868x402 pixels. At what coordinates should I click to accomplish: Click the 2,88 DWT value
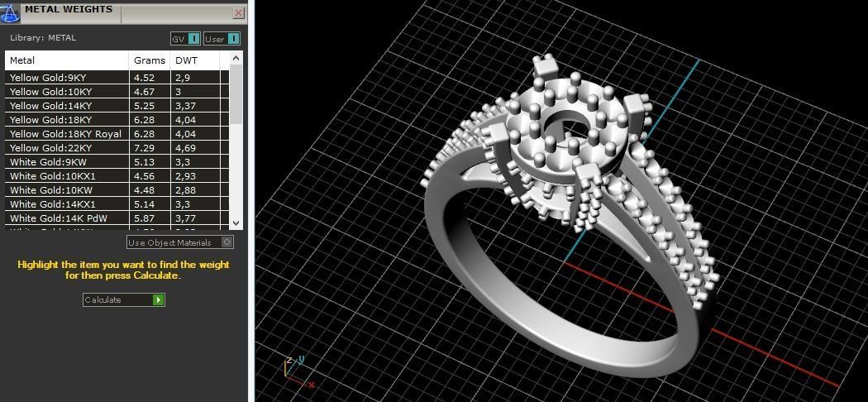pyautogui.click(x=185, y=190)
